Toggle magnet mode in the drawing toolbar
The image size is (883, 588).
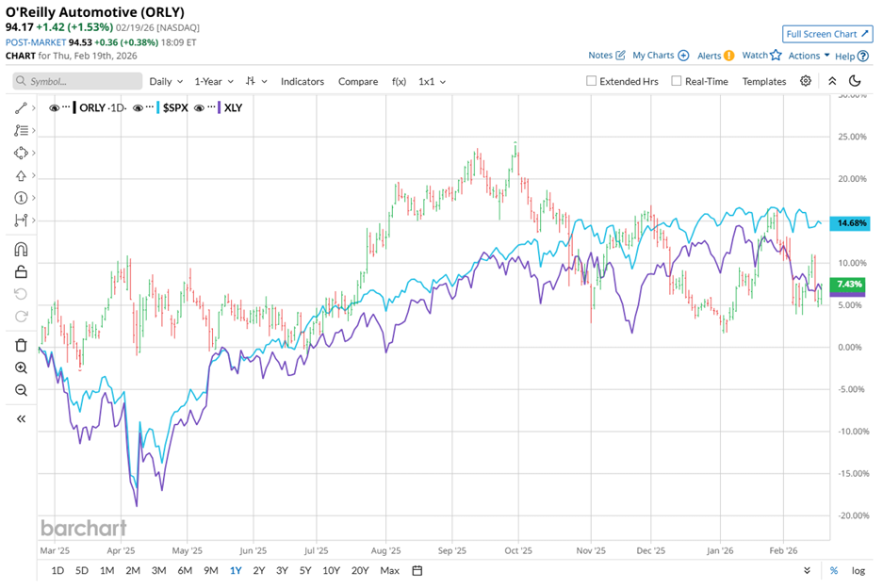(x=19, y=249)
